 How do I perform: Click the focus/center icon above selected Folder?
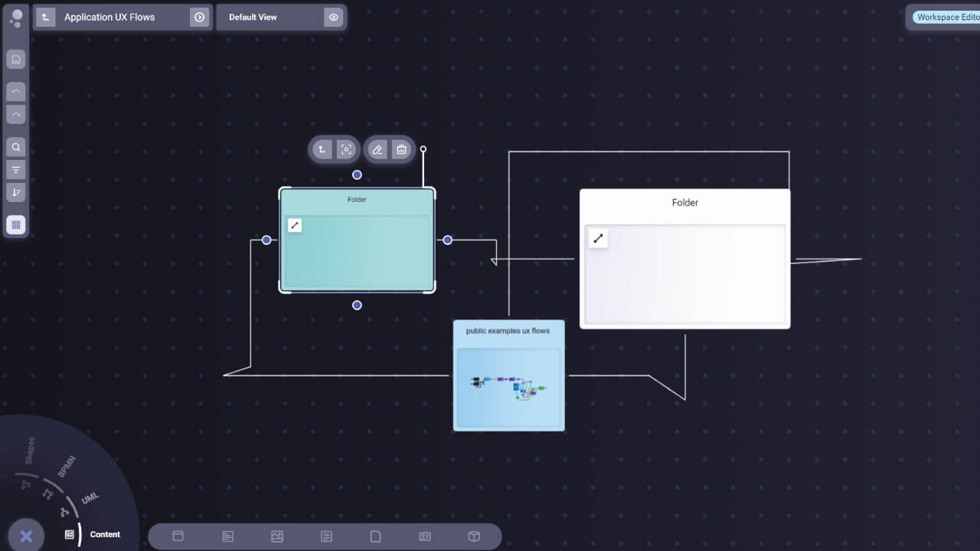[x=346, y=150]
